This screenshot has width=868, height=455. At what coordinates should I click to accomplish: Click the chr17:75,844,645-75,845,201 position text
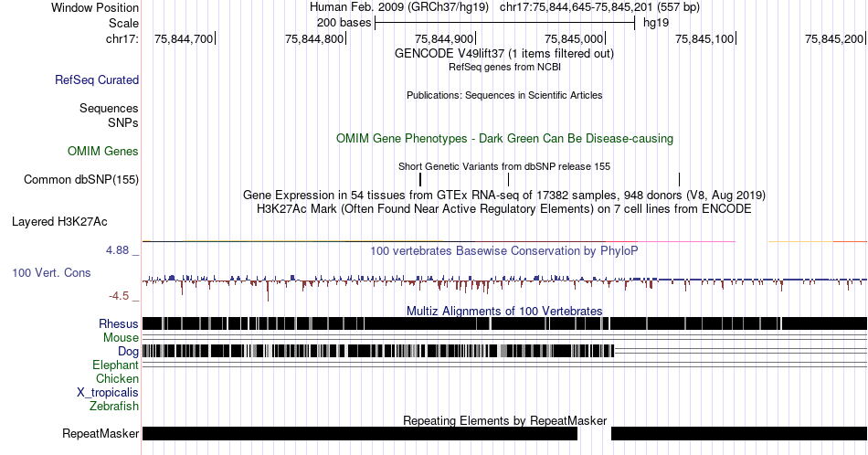coord(599,7)
